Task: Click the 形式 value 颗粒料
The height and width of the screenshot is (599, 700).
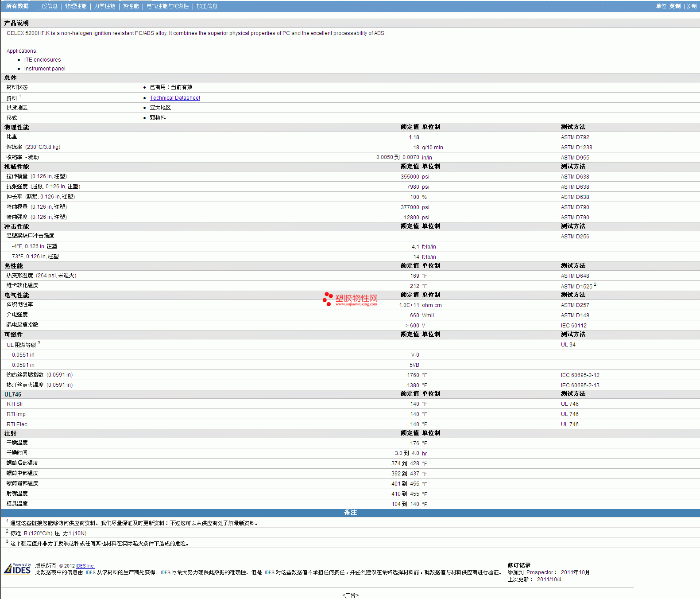Action: pyautogui.click(x=158, y=118)
